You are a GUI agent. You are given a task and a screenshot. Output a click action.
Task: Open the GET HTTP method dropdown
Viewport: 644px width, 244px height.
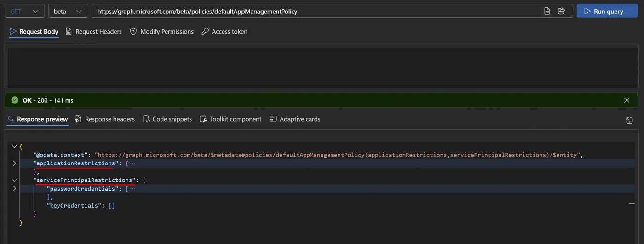(24, 11)
